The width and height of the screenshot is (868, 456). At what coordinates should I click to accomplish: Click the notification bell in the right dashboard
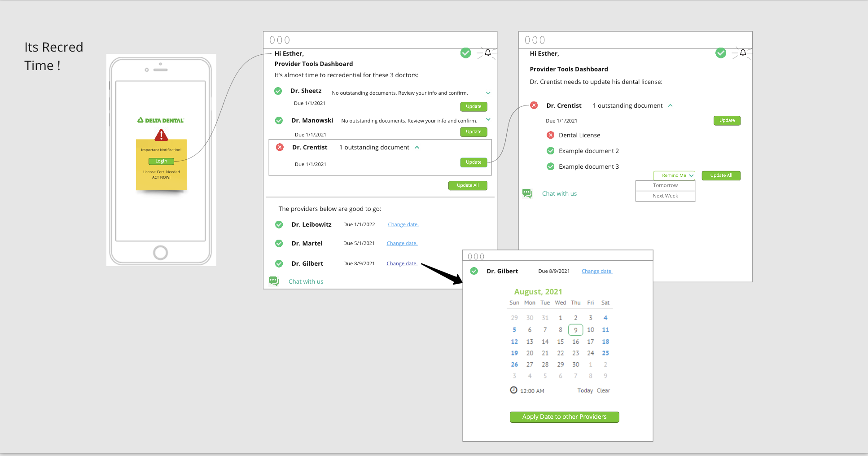[x=743, y=53]
